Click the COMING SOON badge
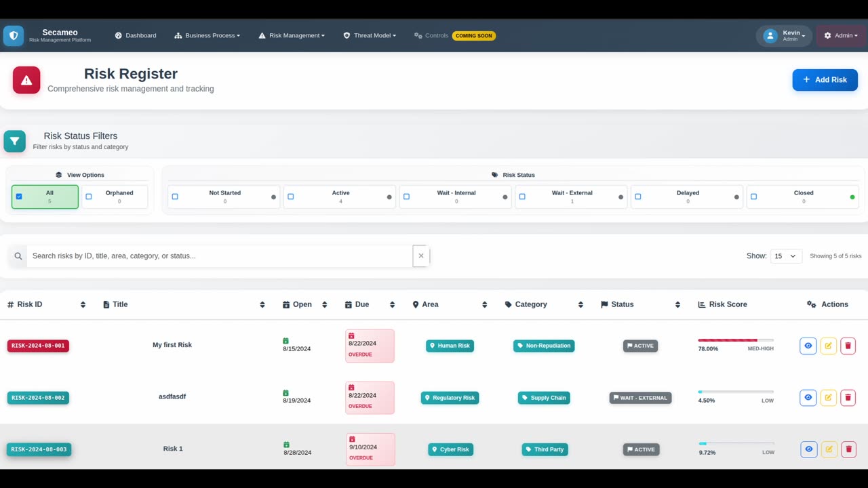Screen dimensions: 868x488 [474, 36]
